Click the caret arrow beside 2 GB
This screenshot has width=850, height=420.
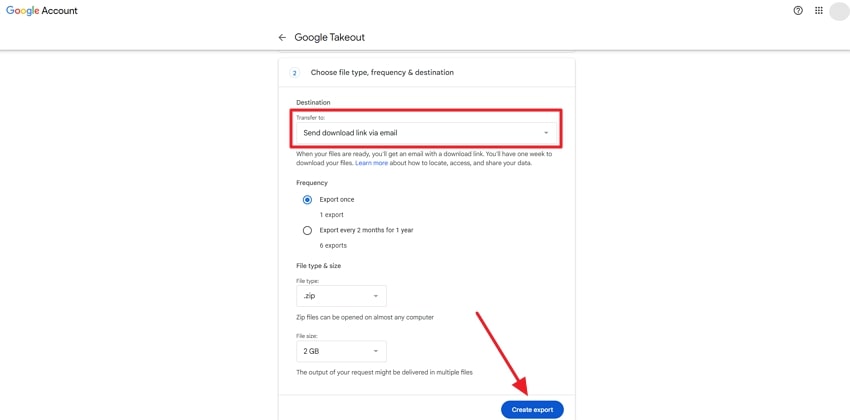tap(376, 351)
